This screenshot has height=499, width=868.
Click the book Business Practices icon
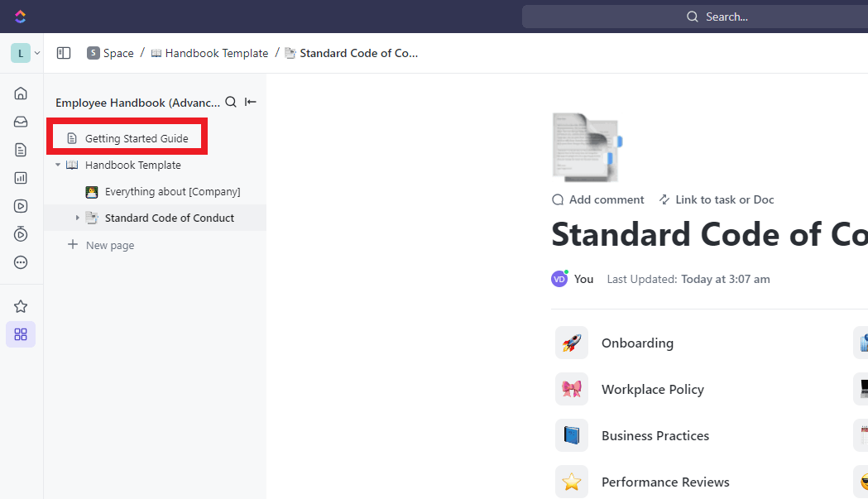pos(572,436)
